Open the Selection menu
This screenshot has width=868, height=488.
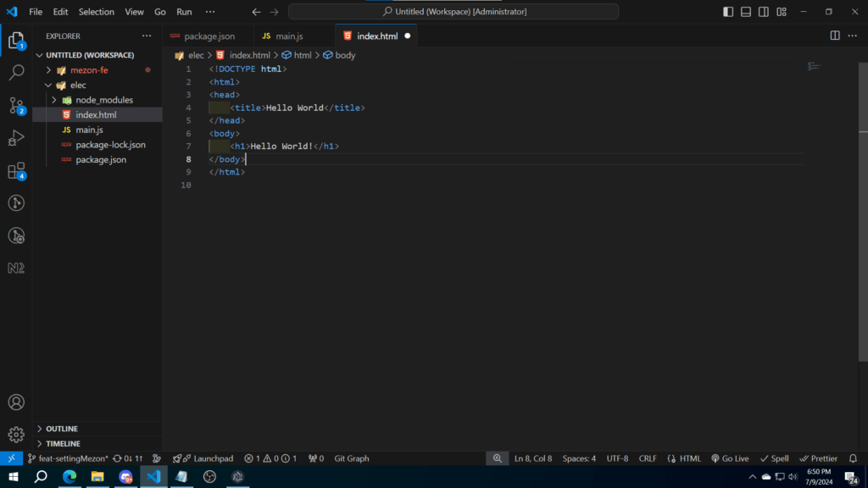[x=97, y=12]
